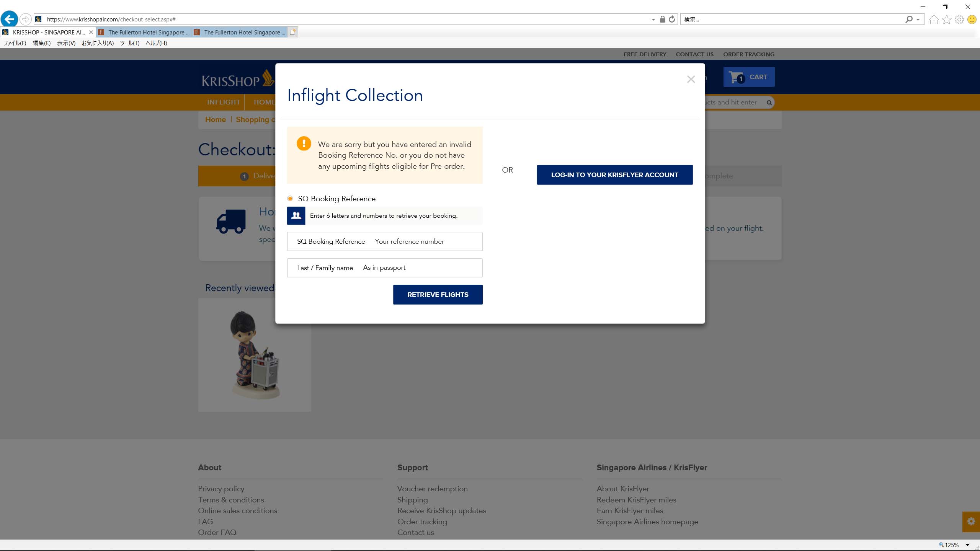Open the Receive KrisShop updates link
This screenshot has width=980, height=551.
[x=441, y=510]
